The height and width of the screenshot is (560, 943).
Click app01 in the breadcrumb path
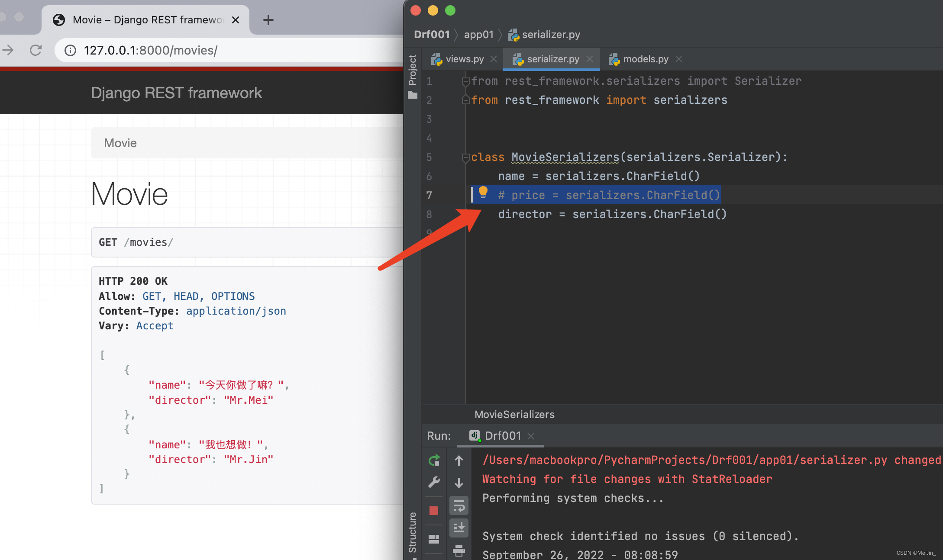[479, 35]
